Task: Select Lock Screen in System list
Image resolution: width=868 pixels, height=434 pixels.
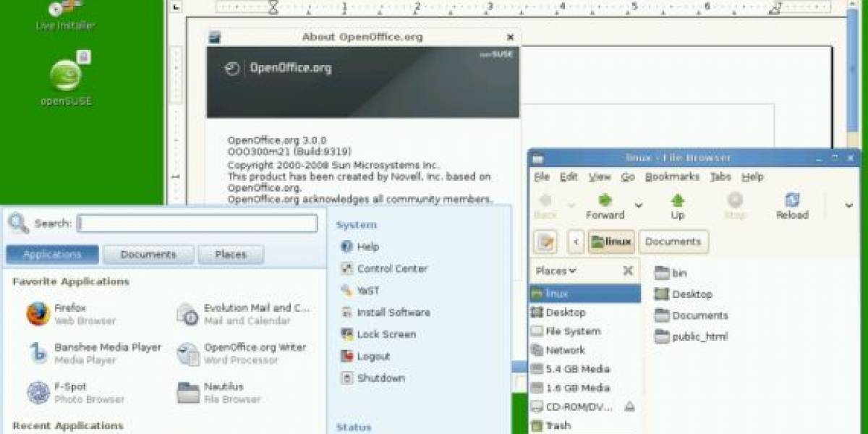Action: point(377,334)
